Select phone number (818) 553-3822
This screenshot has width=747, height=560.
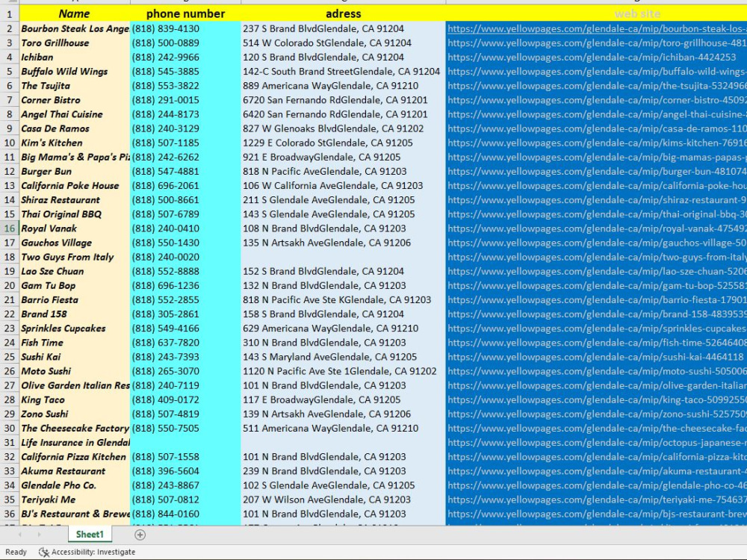click(x=185, y=86)
